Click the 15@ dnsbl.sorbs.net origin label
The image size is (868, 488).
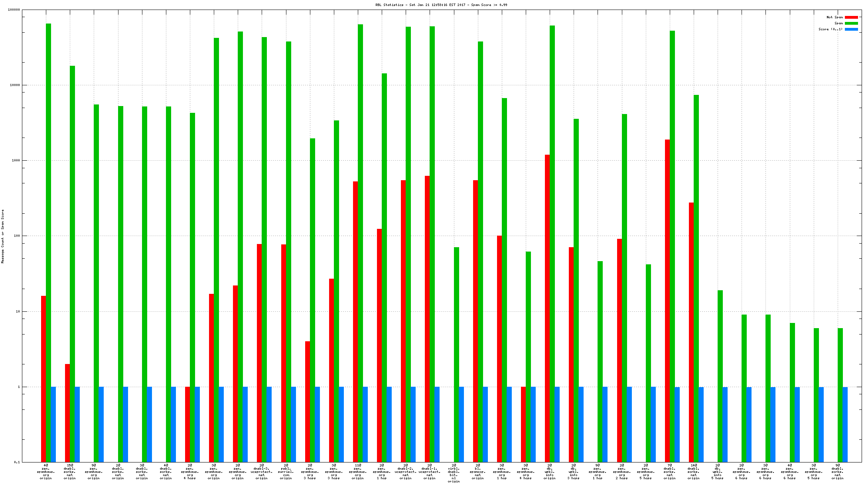pyautogui.click(x=70, y=472)
